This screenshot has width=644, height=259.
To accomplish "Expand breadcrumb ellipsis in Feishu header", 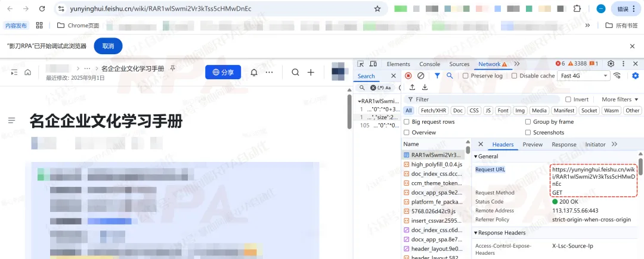I will [x=87, y=68].
